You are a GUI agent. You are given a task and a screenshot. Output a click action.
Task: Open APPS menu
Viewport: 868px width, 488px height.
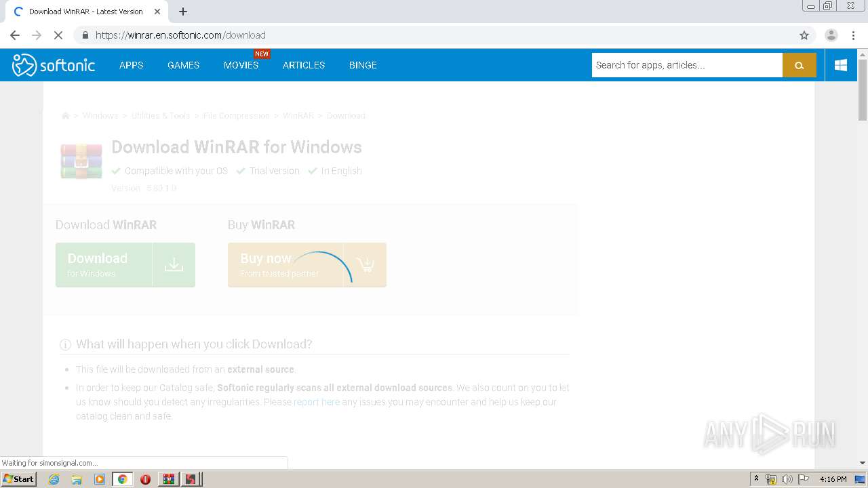click(131, 65)
